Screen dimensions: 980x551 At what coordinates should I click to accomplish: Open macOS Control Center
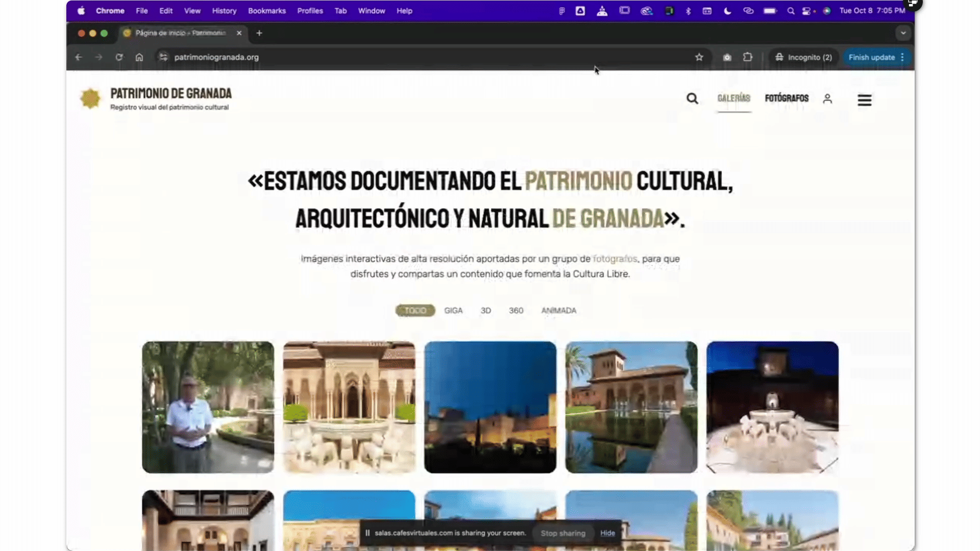click(x=807, y=11)
